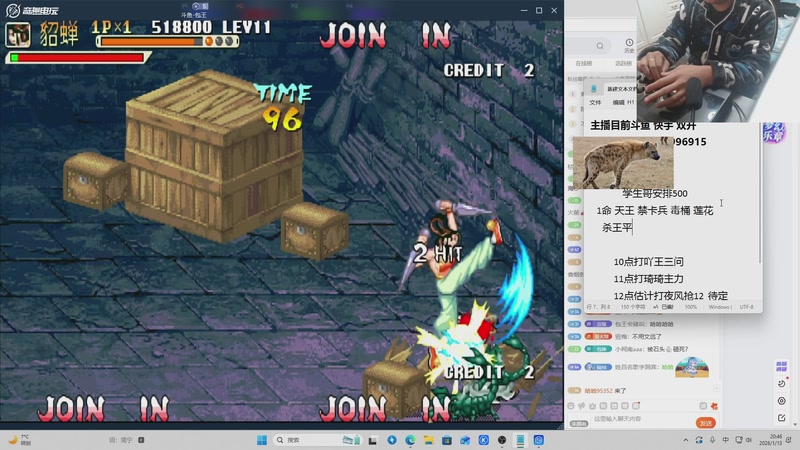Expand the system tray hidden icons chevron
Screen dimensions: 800x450
(686, 440)
